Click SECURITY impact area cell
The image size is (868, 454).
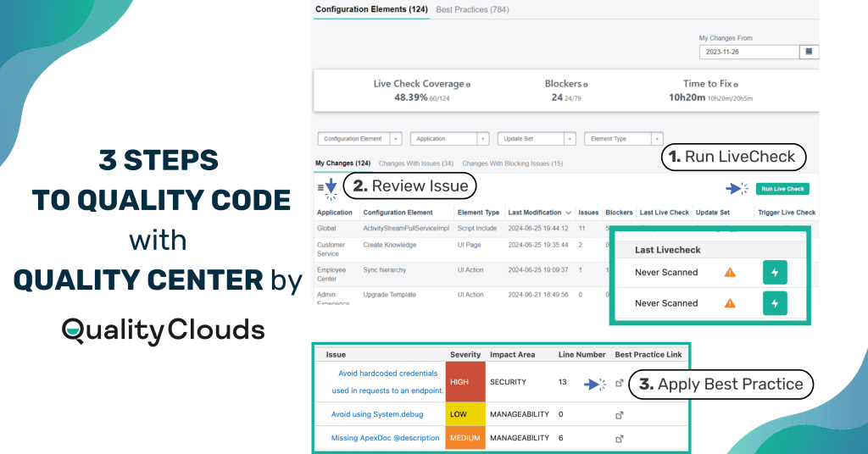509,381
